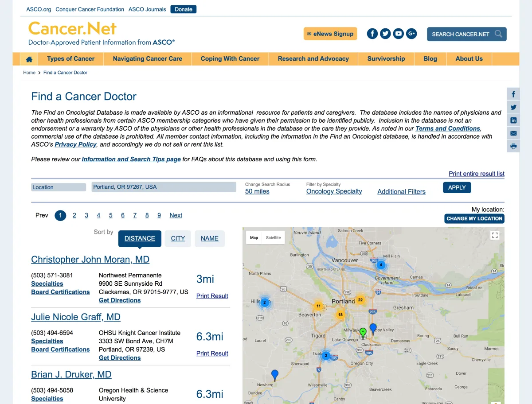Open the map cluster marked 18
This screenshot has width=532, height=404.
coord(340,315)
